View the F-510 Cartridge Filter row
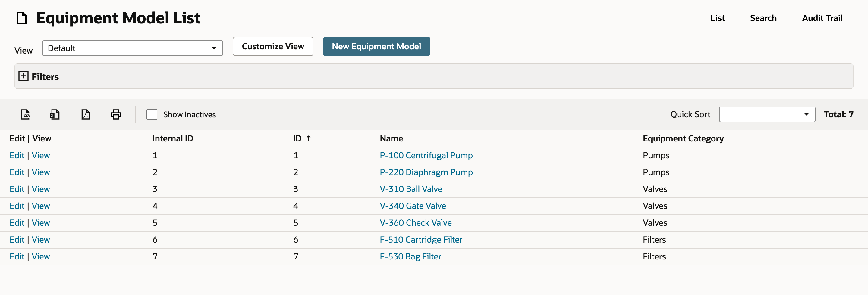 click(x=41, y=240)
